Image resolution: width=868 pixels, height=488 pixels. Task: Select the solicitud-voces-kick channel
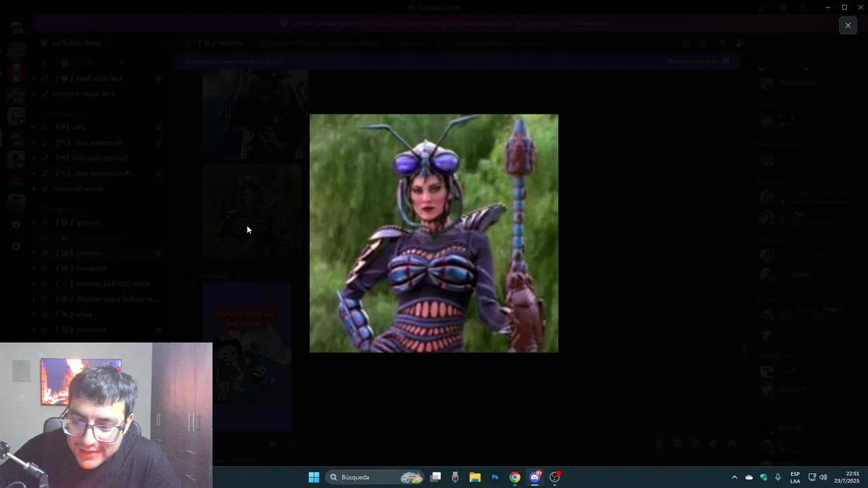pyautogui.click(x=100, y=94)
